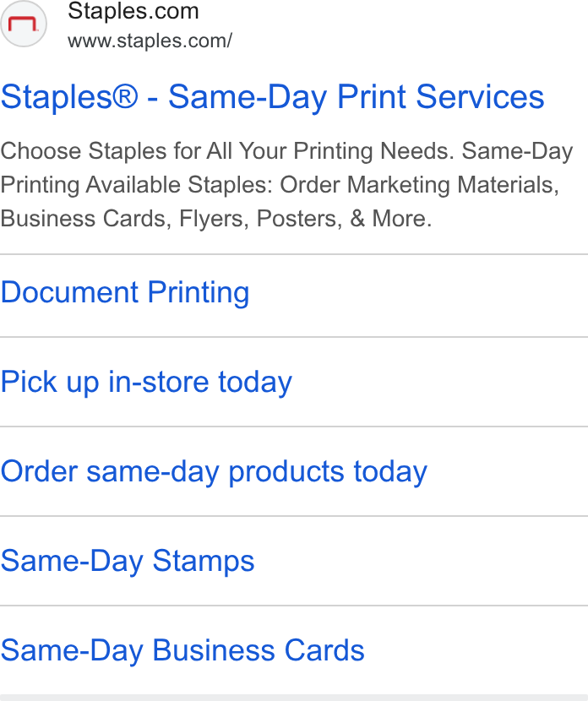Click the word "Printing" in Document Printing

(199, 292)
